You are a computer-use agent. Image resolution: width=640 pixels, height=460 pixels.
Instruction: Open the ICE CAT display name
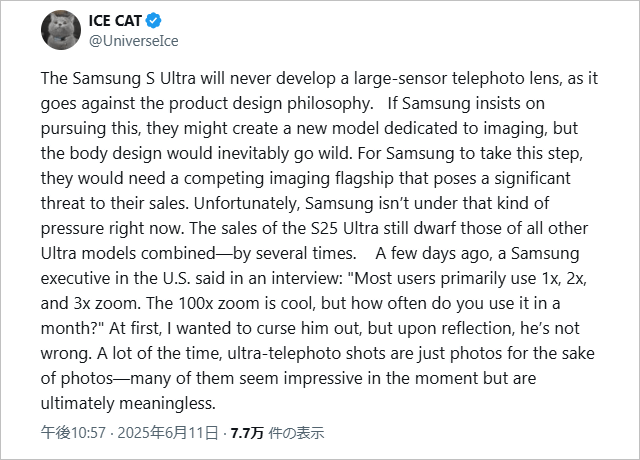pos(115,20)
